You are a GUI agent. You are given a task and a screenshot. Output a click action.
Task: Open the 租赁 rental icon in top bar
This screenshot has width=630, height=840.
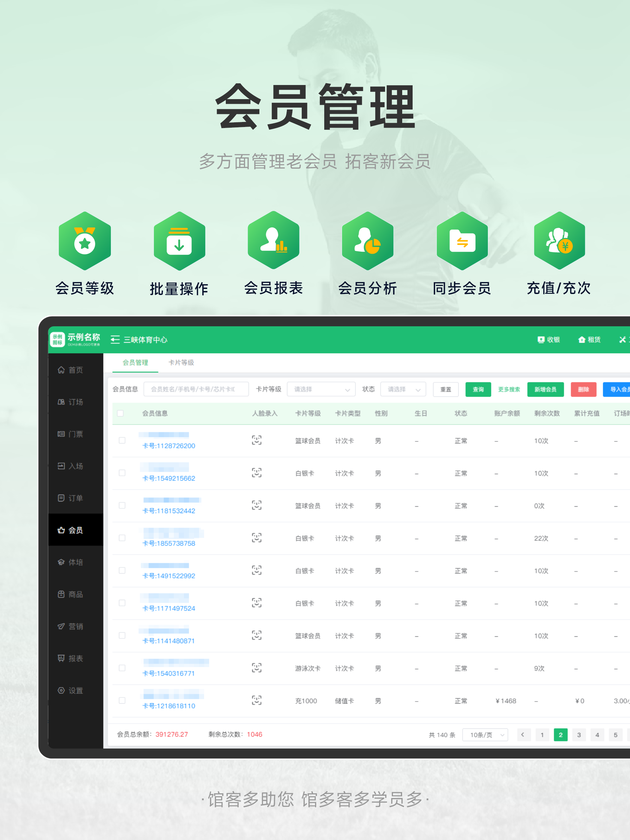(589, 340)
